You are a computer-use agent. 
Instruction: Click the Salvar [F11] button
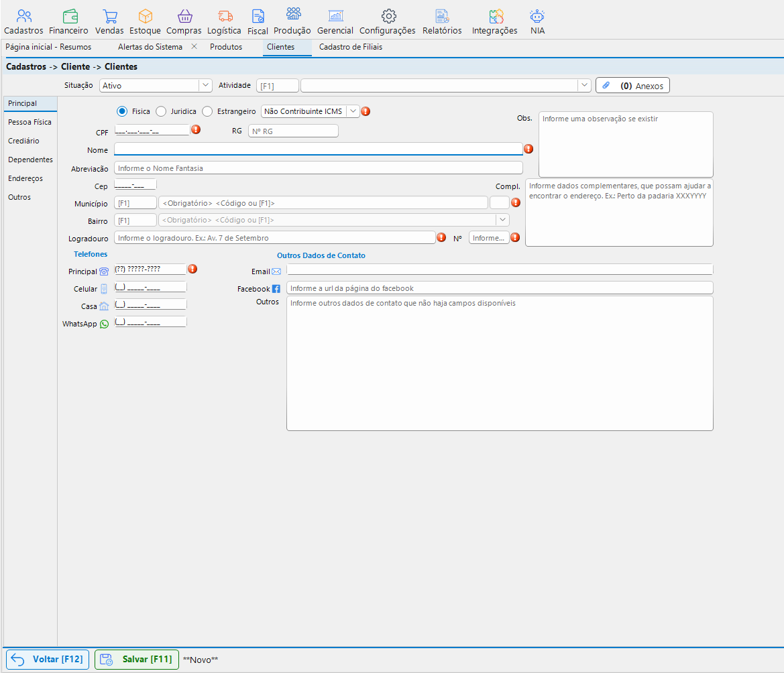(x=137, y=660)
